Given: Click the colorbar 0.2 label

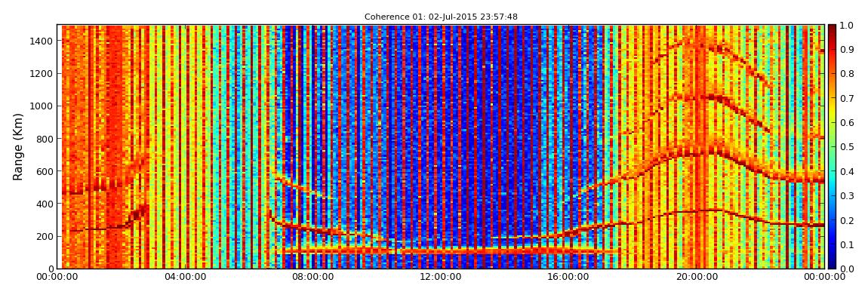Looking at the screenshot, I should tap(846, 220).
